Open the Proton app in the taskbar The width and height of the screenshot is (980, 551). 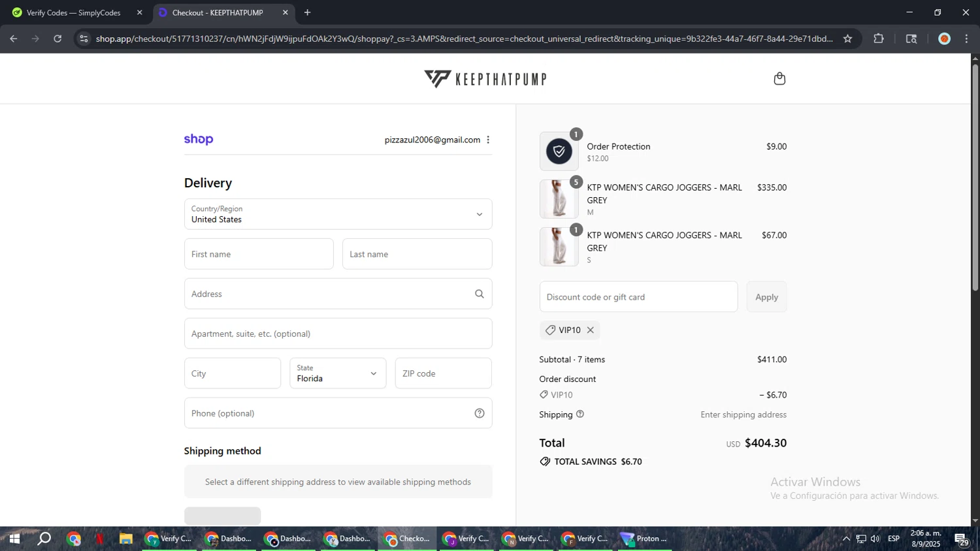645,539
